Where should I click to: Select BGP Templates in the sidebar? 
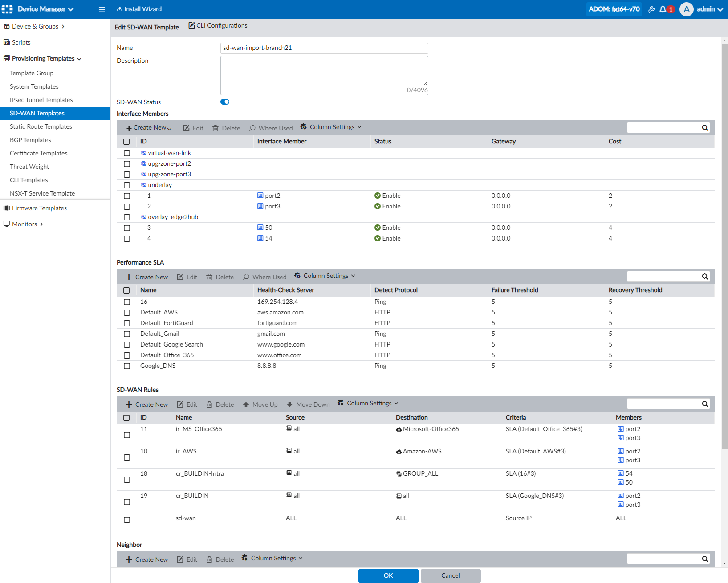(30, 140)
